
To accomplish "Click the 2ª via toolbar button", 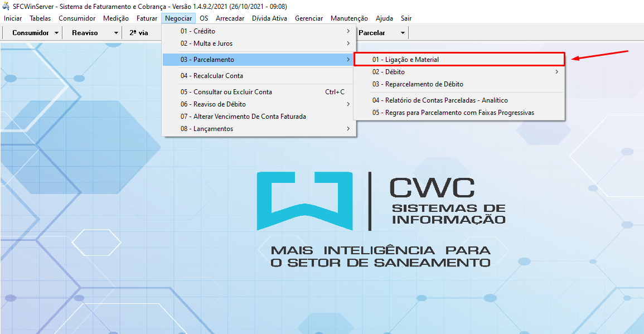I will tap(139, 33).
